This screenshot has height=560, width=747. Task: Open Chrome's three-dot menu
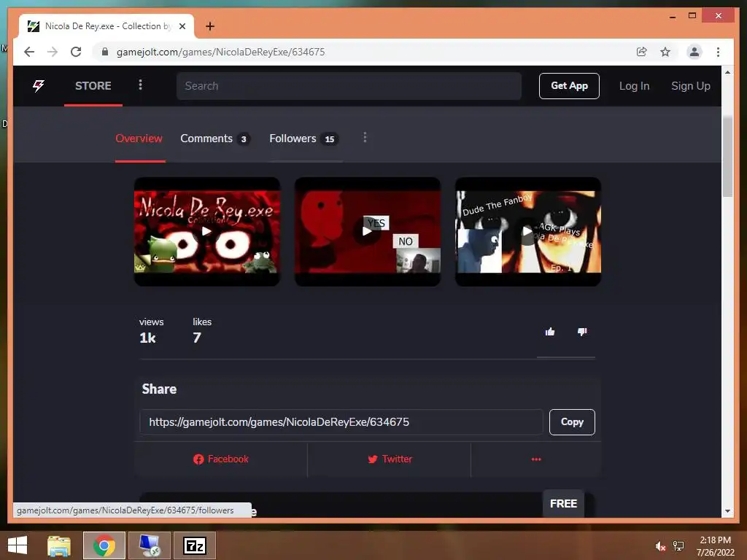tap(718, 52)
